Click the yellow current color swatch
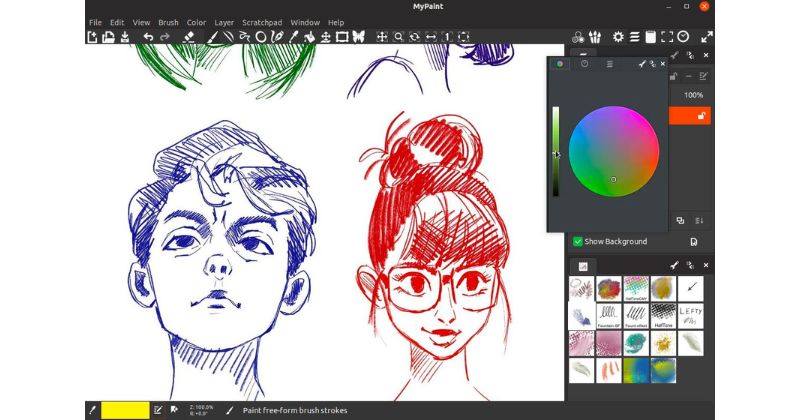 (x=125, y=410)
